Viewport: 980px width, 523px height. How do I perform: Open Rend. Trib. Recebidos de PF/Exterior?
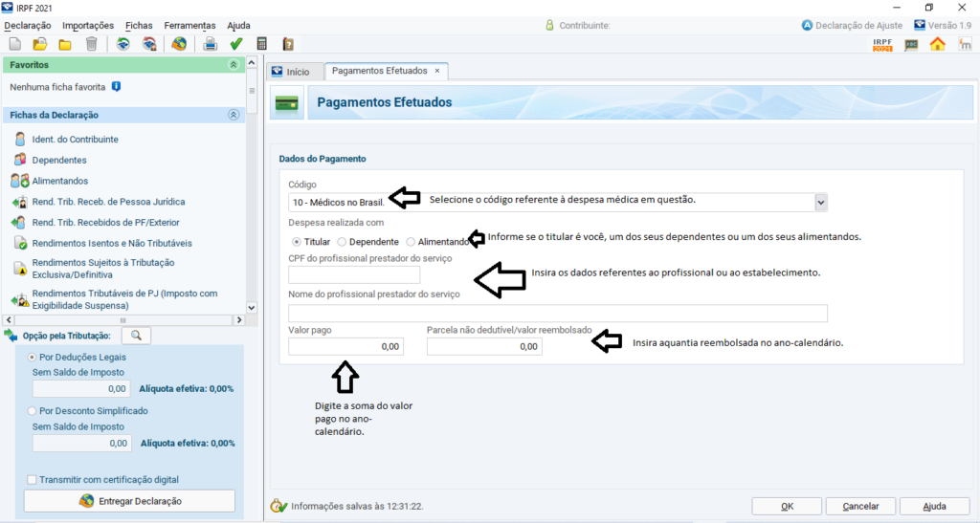(x=105, y=222)
